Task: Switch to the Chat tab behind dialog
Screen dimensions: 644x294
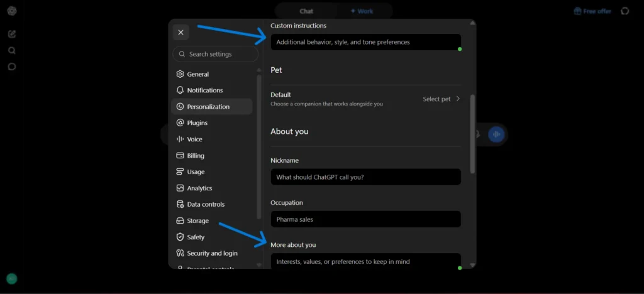Action: click(x=306, y=11)
